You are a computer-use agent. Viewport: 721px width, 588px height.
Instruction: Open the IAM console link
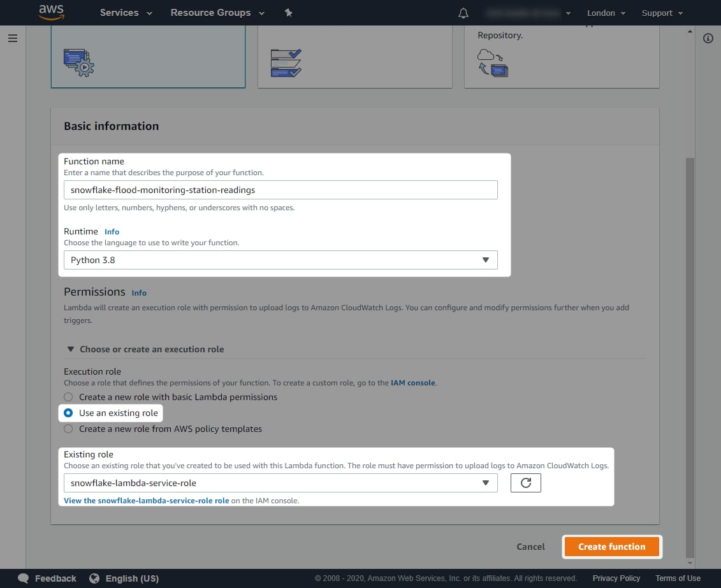[x=413, y=383]
